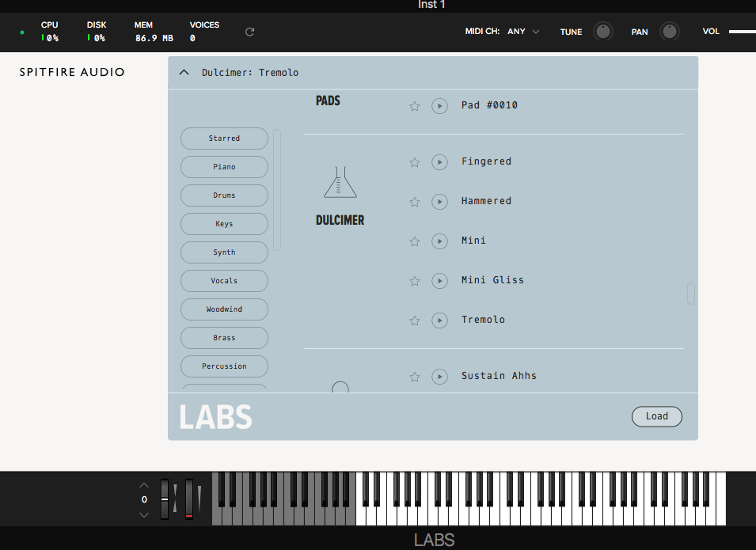Click the pitch bend wheel
The height and width of the screenshot is (550, 756).
click(x=165, y=499)
